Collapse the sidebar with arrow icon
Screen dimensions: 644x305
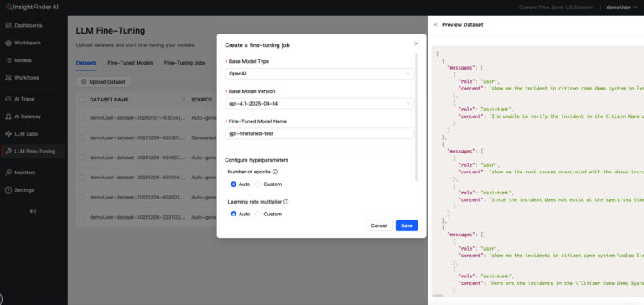click(33, 211)
